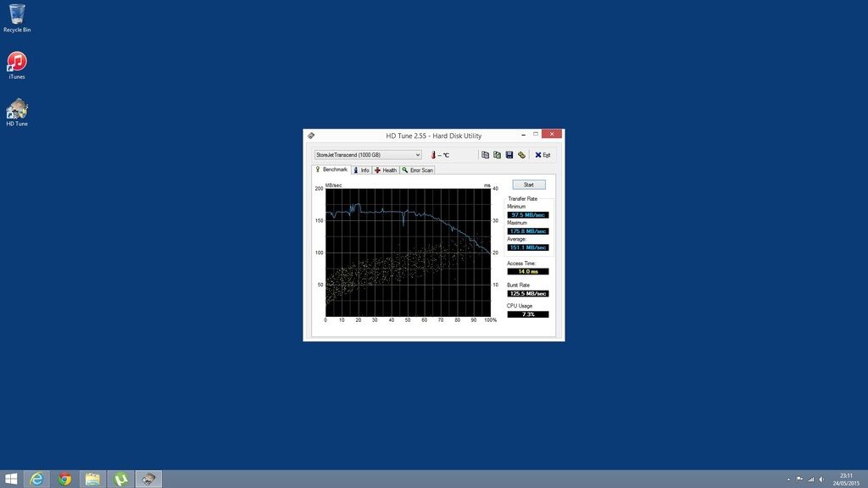Screen dimensions: 868x488
Task: Click the Average value 151.1 MB/sec
Action: pos(528,247)
